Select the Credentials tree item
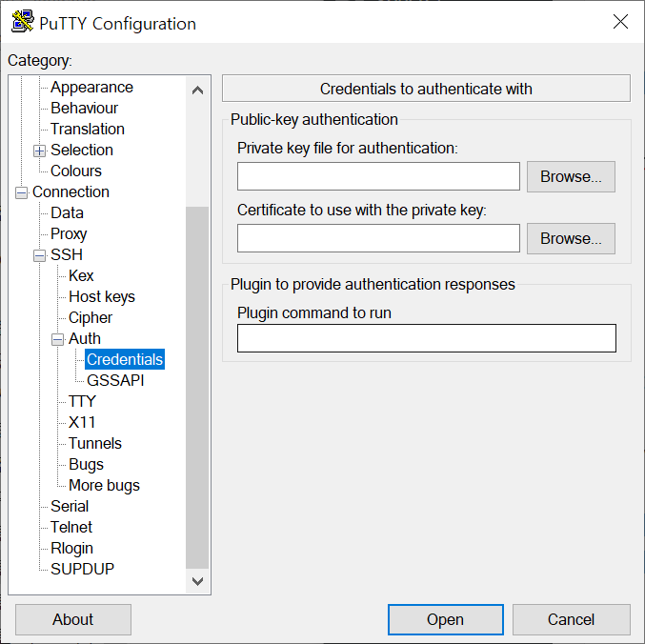 click(x=125, y=359)
